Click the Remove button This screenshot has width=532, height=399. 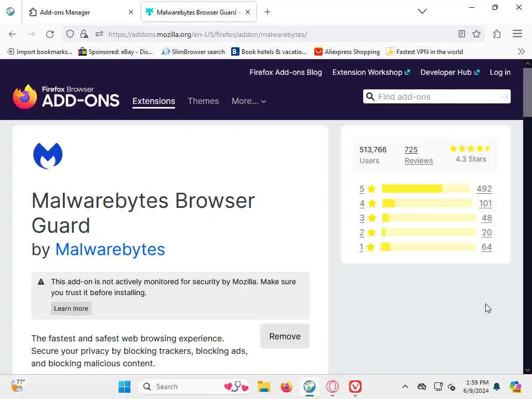pyautogui.click(x=285, y=336)
